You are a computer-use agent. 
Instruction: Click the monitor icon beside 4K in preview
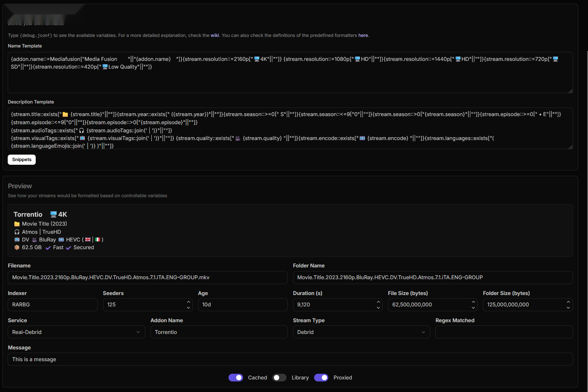pyautogui.click(x=53, y=215)
